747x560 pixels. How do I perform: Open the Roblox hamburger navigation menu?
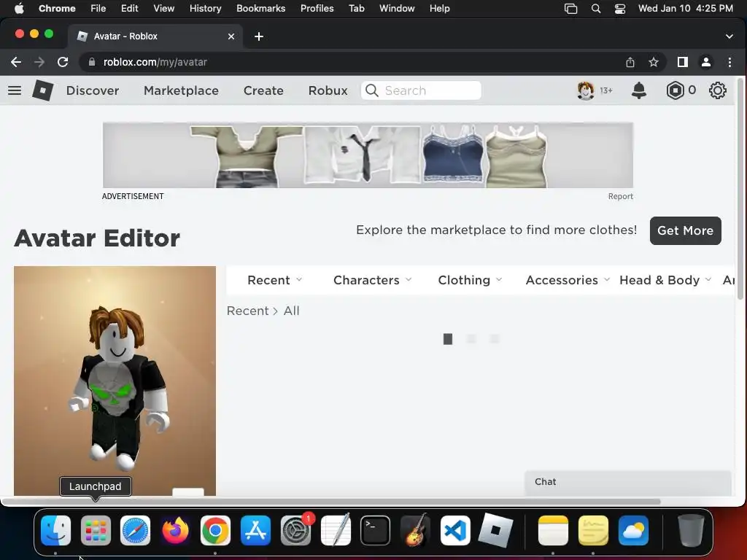15,90
